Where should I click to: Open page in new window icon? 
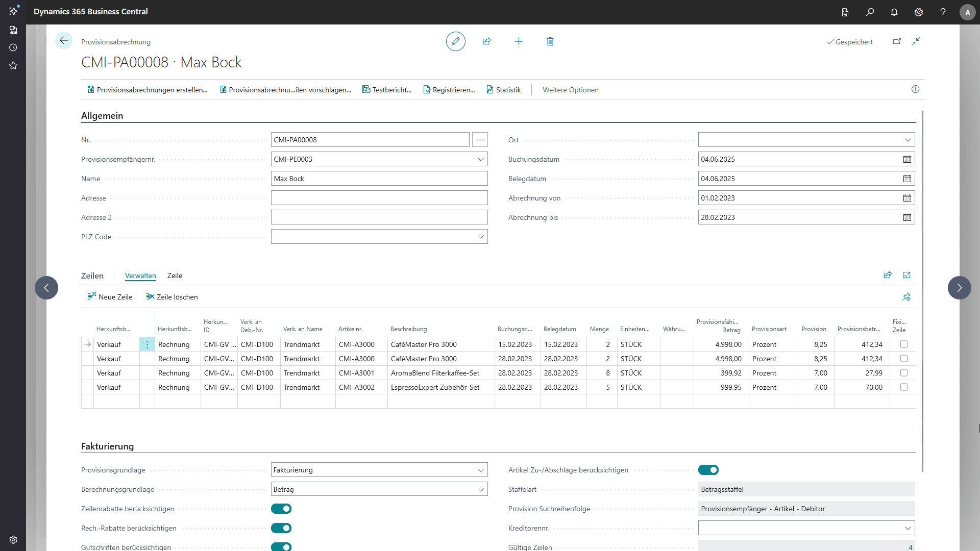[x=897, y=41]
